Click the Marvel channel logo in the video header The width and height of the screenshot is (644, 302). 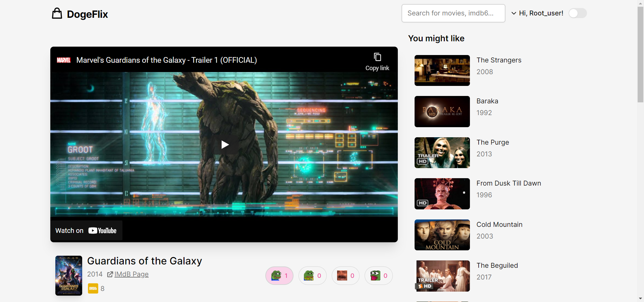click(63, 60)
